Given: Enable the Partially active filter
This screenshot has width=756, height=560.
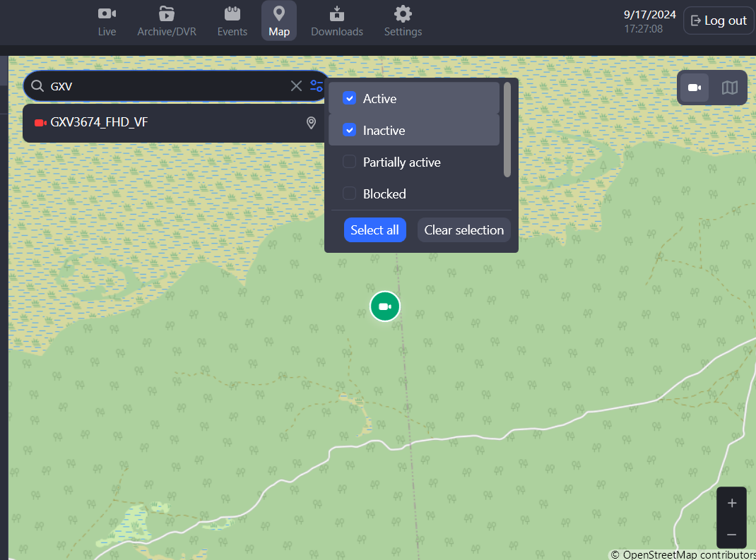Looking at the screenshot, I should click(349, 162).
